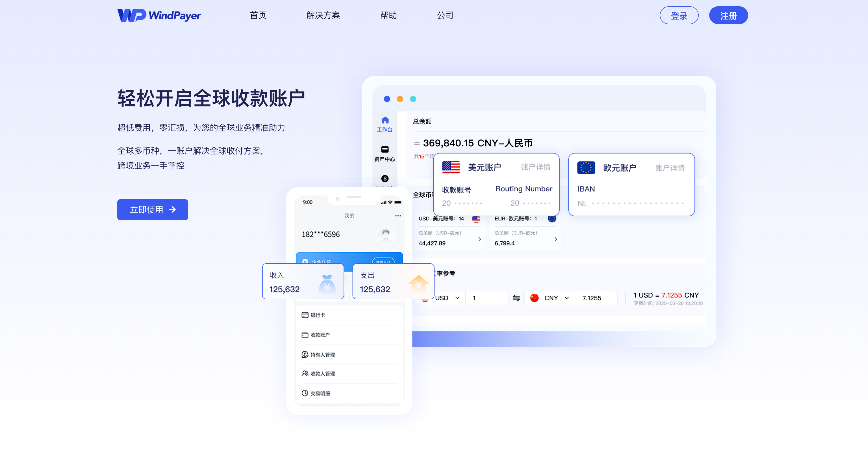Click the 369,840.15 CNY total balance
868x462 pixels.
pyautogui.click(x=477, y=143)
